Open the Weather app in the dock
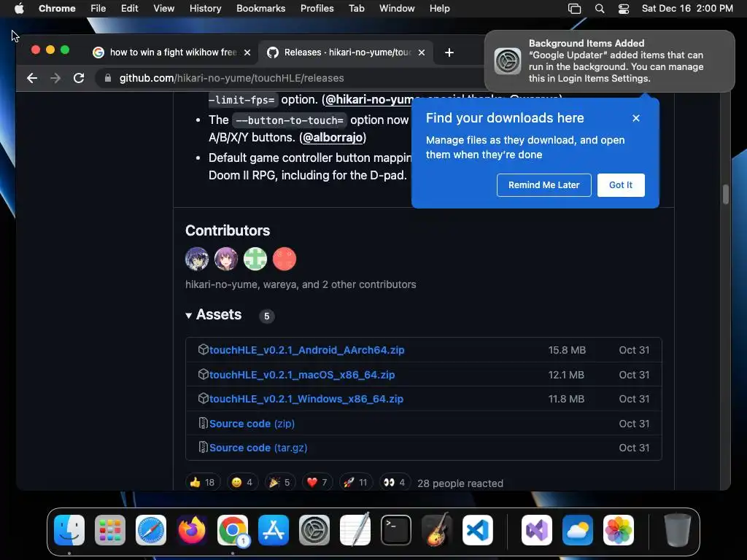747x560 pixels. point(578,530)
